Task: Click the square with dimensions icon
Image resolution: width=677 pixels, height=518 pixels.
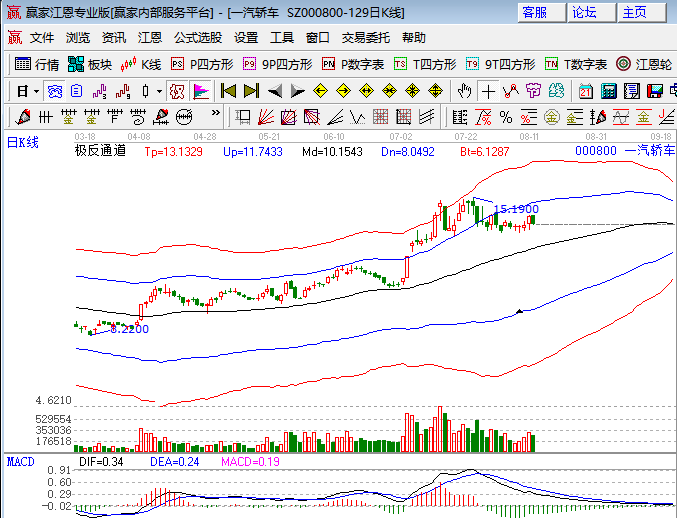Action: point(242,117)
